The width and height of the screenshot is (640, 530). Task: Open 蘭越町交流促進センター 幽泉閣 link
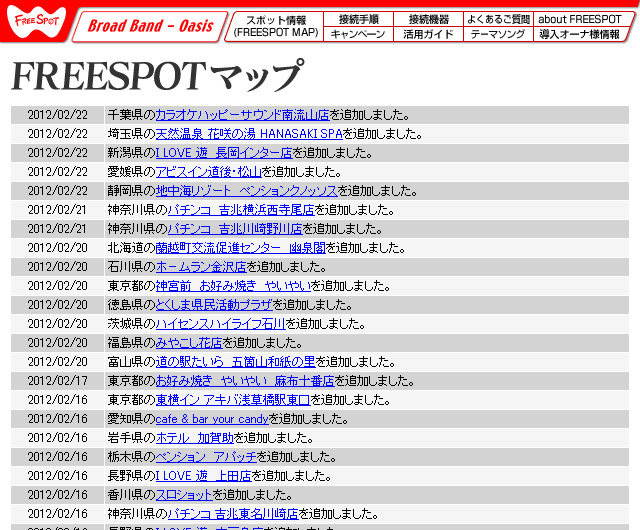[x=241, y=248]
